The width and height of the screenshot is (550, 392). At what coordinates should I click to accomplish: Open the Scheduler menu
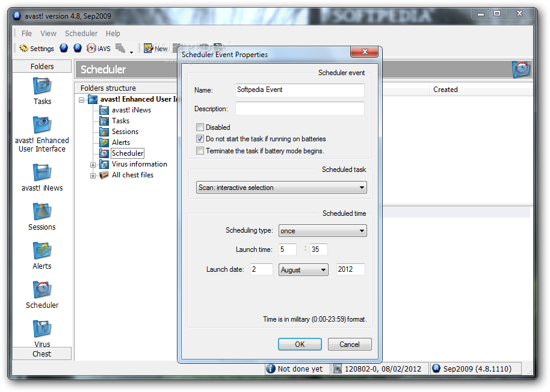[81, 34]
